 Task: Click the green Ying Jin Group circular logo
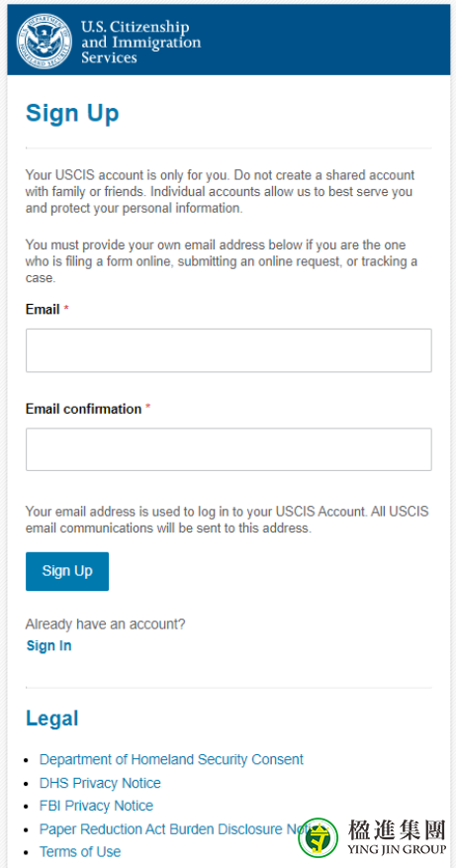[x=319, y=837]
